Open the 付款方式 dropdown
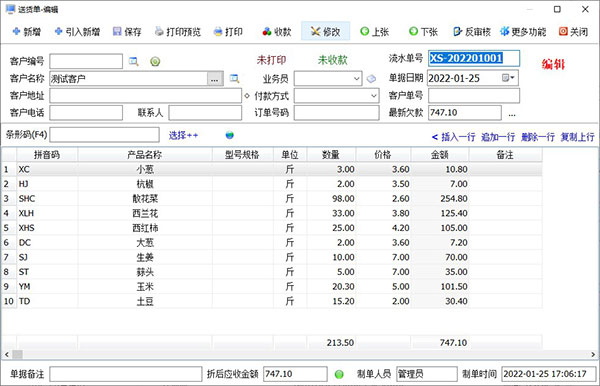600x386 pixels. coord(374,96)
